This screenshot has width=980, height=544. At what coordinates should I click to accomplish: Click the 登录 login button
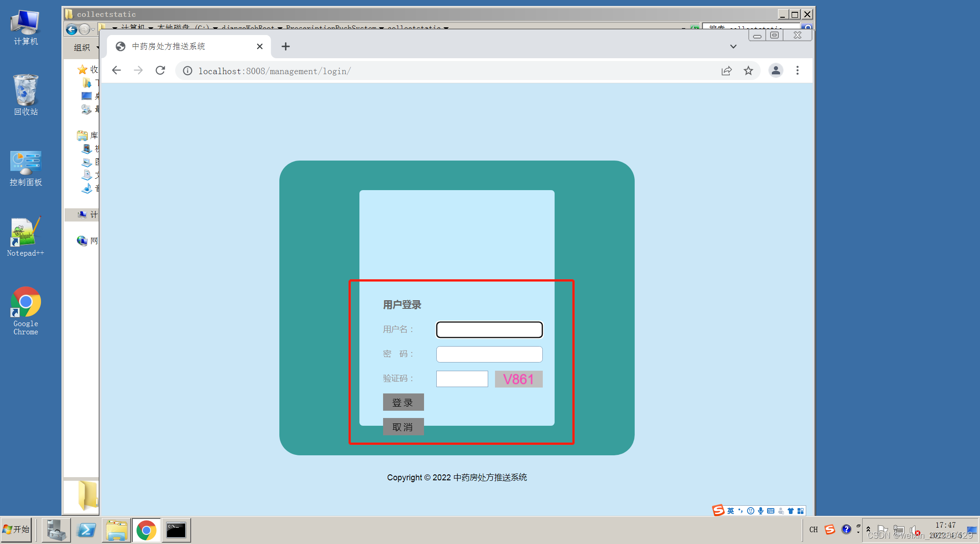(x=403, y=403)
